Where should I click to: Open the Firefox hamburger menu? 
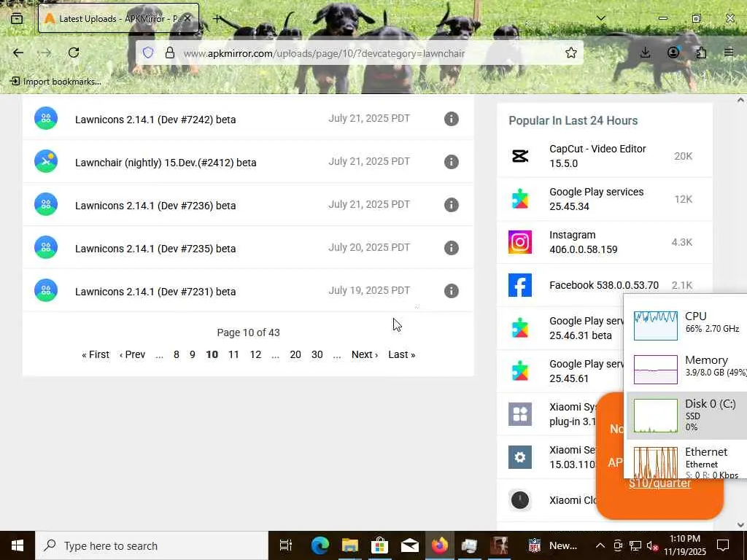tap(729, 52)
